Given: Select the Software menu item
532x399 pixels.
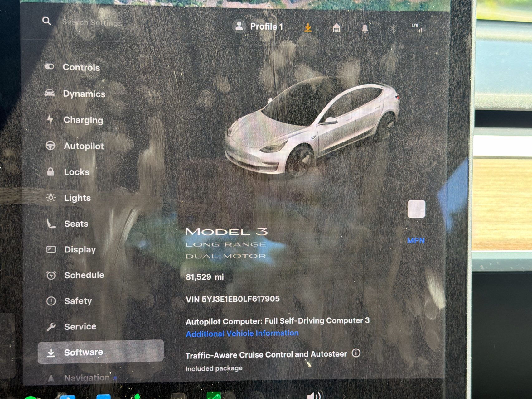Looking at the screenshot, I should (x=101, y=352).
